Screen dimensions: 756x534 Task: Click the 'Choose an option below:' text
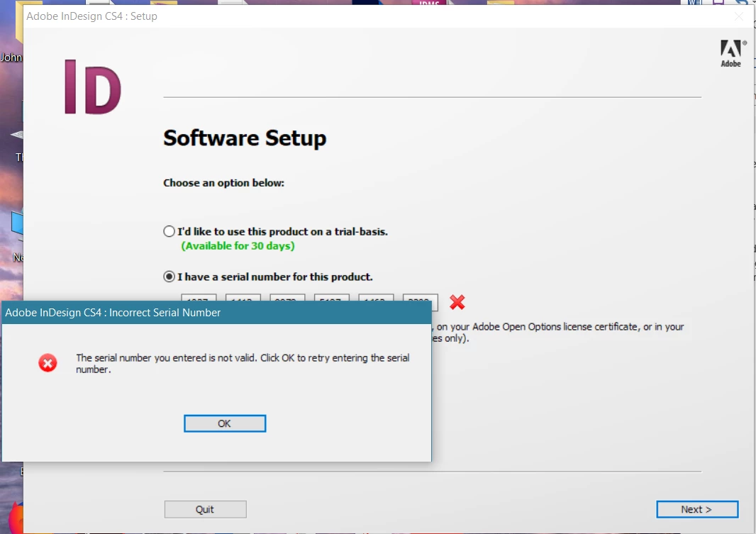223,183
